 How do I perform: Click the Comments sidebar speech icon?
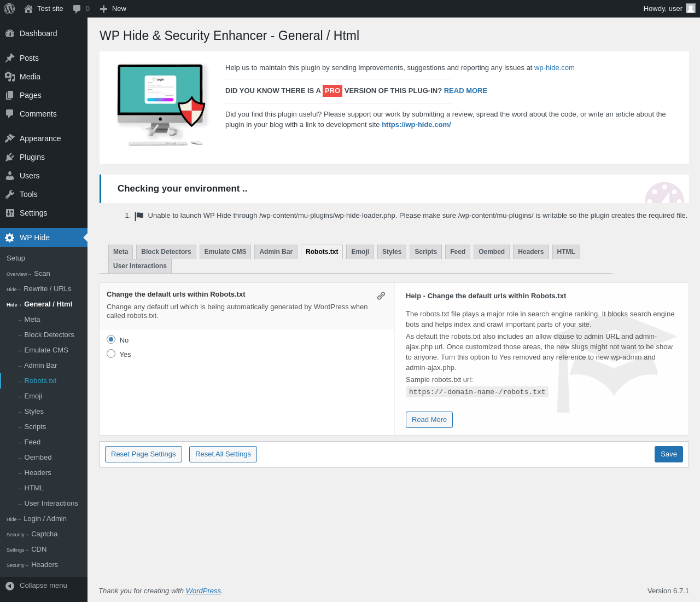click(x=10, y=114)
